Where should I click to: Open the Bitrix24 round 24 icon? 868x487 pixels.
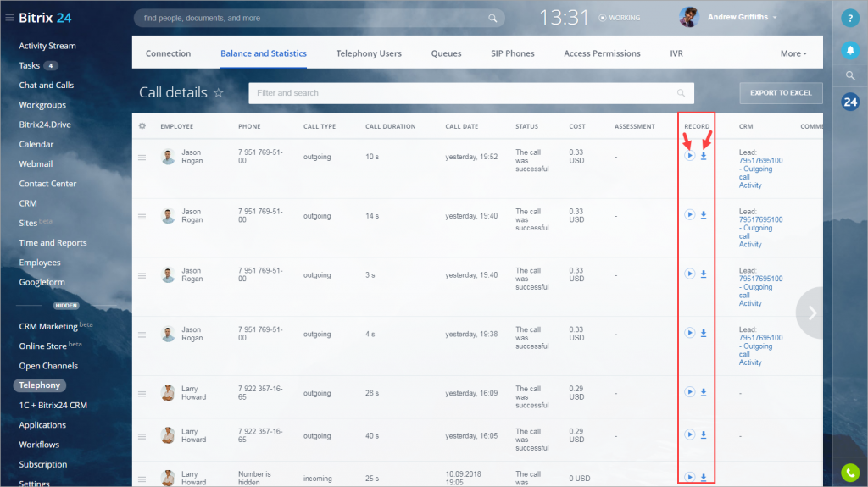click(x=850, y=102)
